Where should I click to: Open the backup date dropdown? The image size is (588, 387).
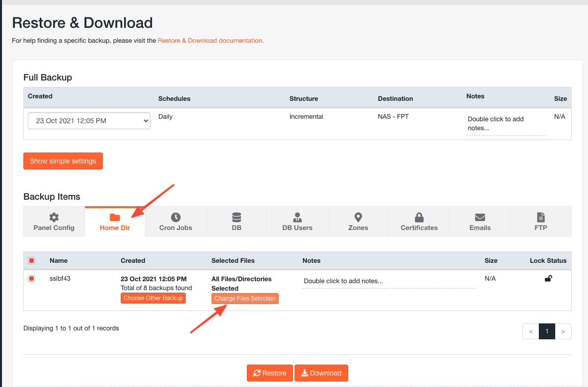point(89,121)
